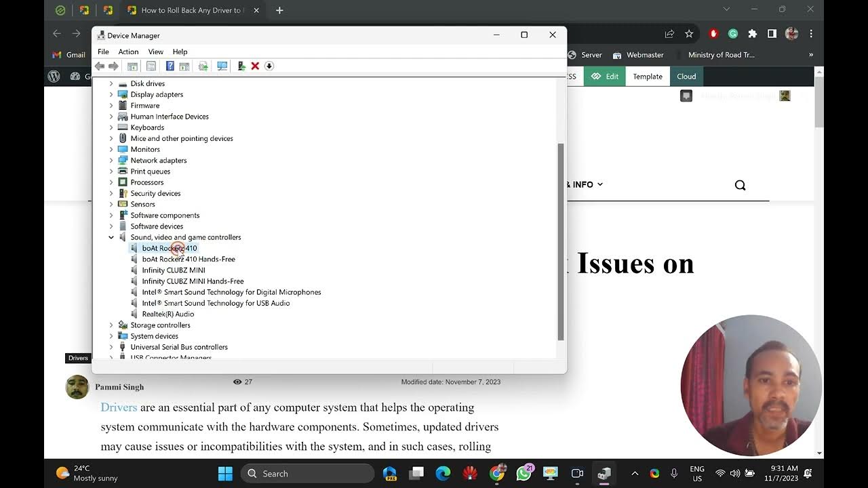
Task: Click the Help icon in Device Manager toolbar
Action: pos(170,66)
